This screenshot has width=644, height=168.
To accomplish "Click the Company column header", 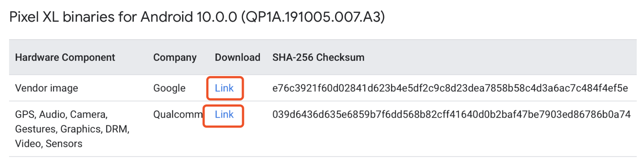I will click(x=175, y=57).
